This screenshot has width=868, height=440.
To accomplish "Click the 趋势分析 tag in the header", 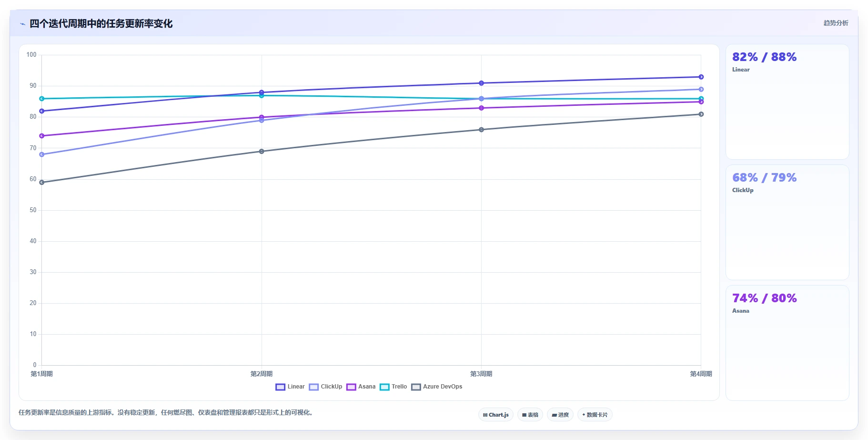I will coord(836,23).
